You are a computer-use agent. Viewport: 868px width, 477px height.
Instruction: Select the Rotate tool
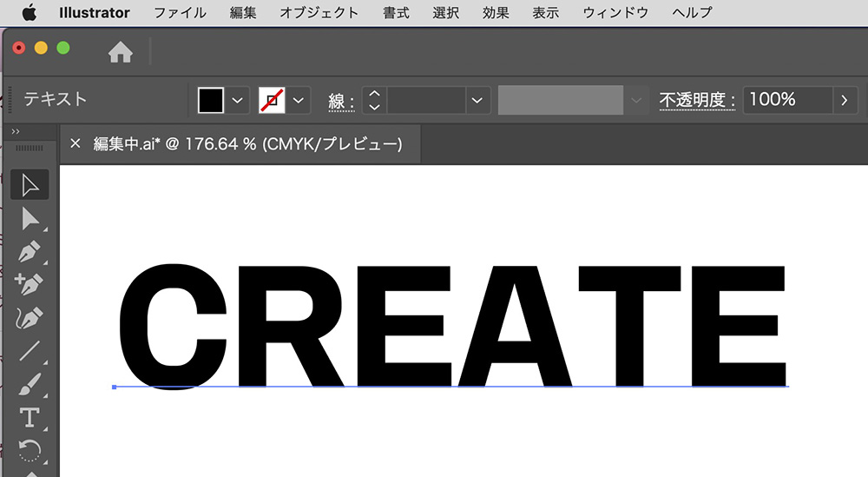click(x=30, y=450)
